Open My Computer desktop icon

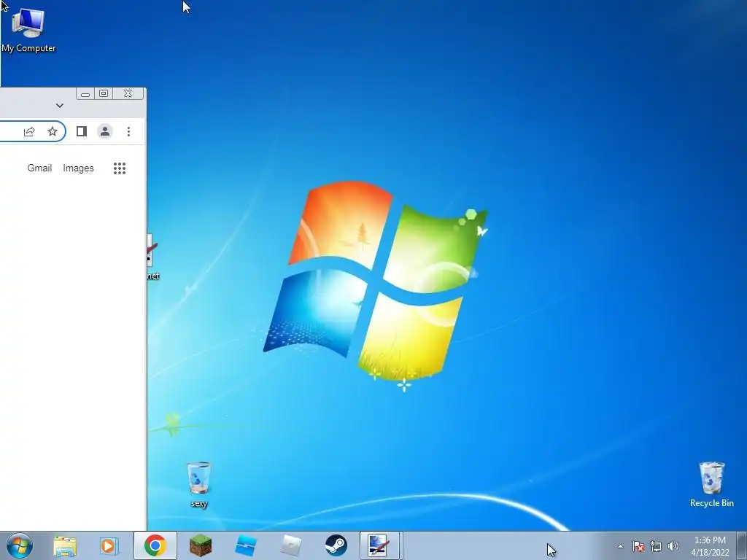pyautogui.click(x=28, y=29)
